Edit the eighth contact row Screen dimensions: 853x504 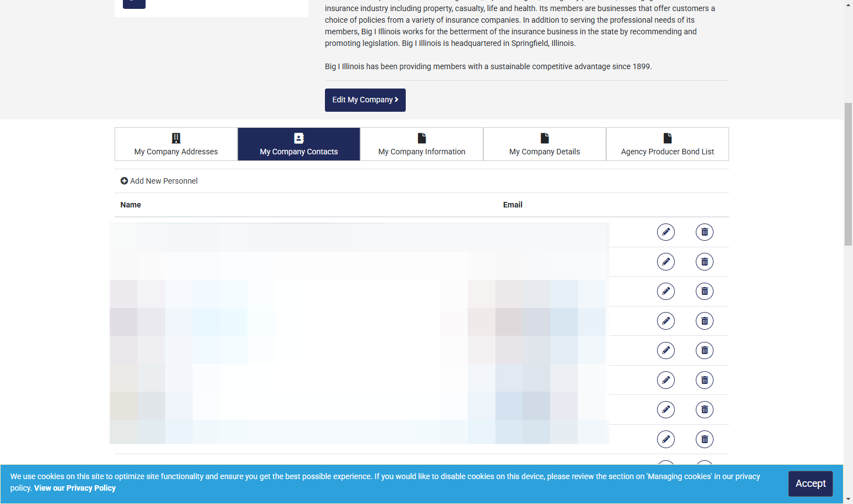point(666,439)
